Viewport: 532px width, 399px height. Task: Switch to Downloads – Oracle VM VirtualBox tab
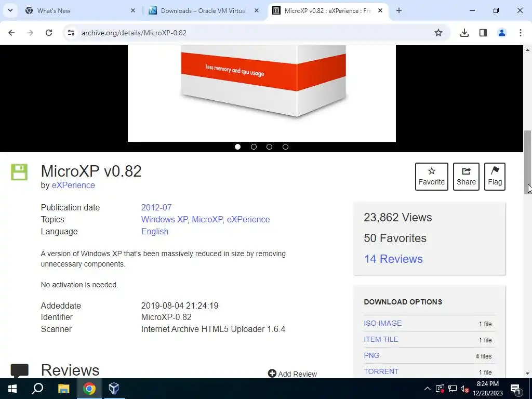click(x=204, y=10)
